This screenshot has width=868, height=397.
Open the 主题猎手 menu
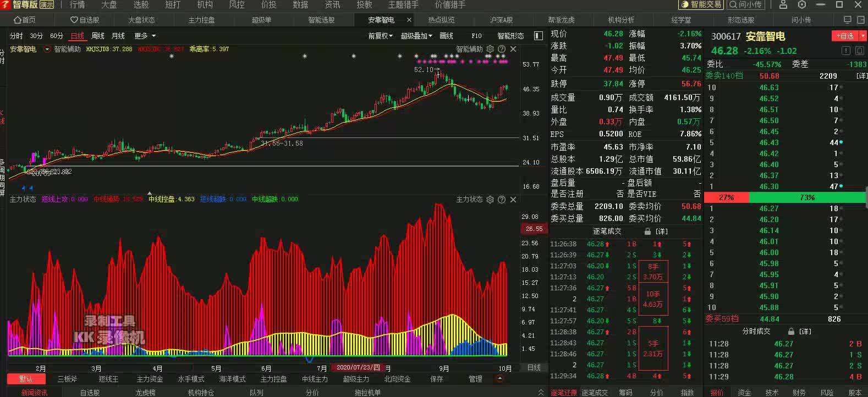point(403,4)
